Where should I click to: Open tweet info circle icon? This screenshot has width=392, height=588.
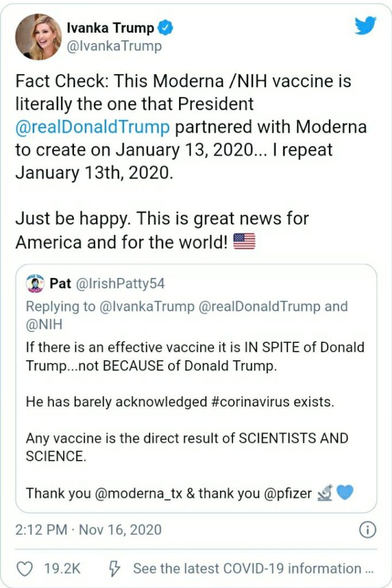[367, 529]
